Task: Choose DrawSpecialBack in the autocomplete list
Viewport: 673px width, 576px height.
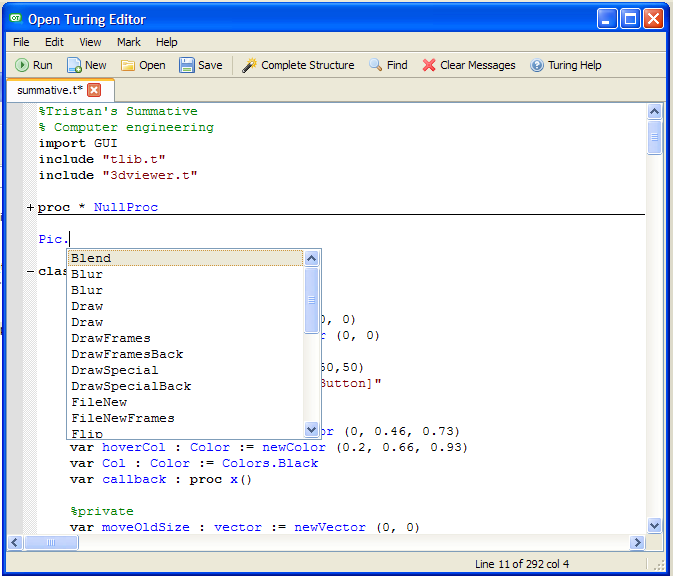Action: tap(185, 386)
